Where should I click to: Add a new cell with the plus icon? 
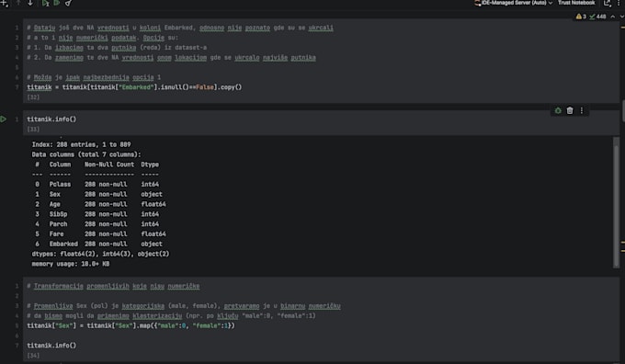(5, 3)
